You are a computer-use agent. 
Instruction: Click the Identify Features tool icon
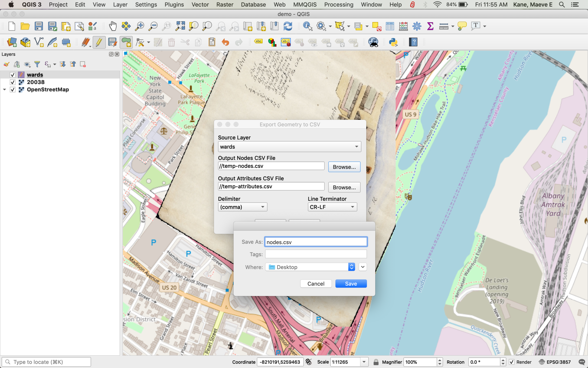[x=308, y=26]
